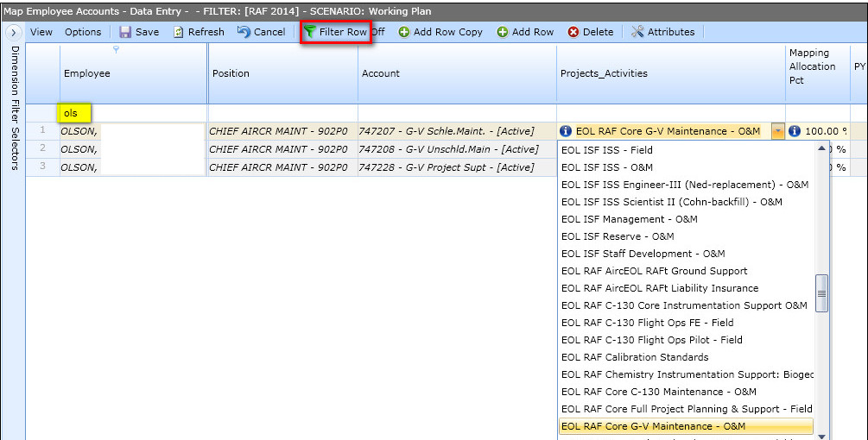Click row 1 Position cell with account 747207
This screenshot has width=868, height=440.
click(283, 131)
